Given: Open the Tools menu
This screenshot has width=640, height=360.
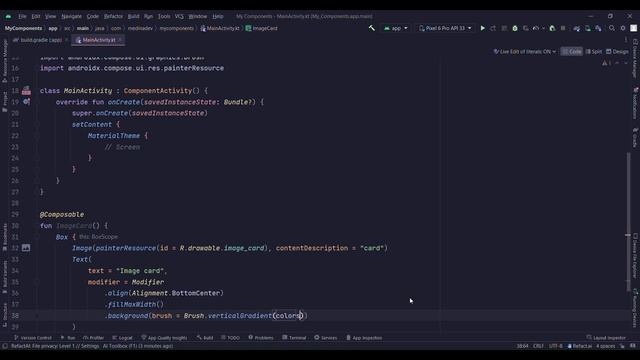Looking at the screenshot, I should pos(164,16).
